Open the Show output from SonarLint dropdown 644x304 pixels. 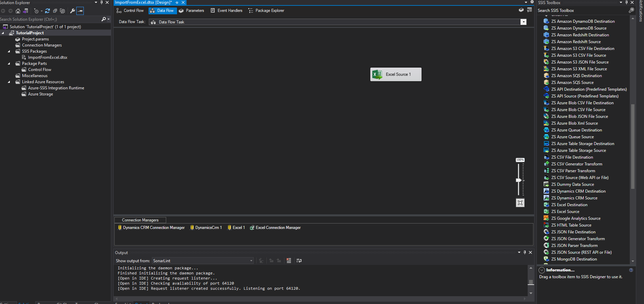pyautogui.click(x=251, y=261)
